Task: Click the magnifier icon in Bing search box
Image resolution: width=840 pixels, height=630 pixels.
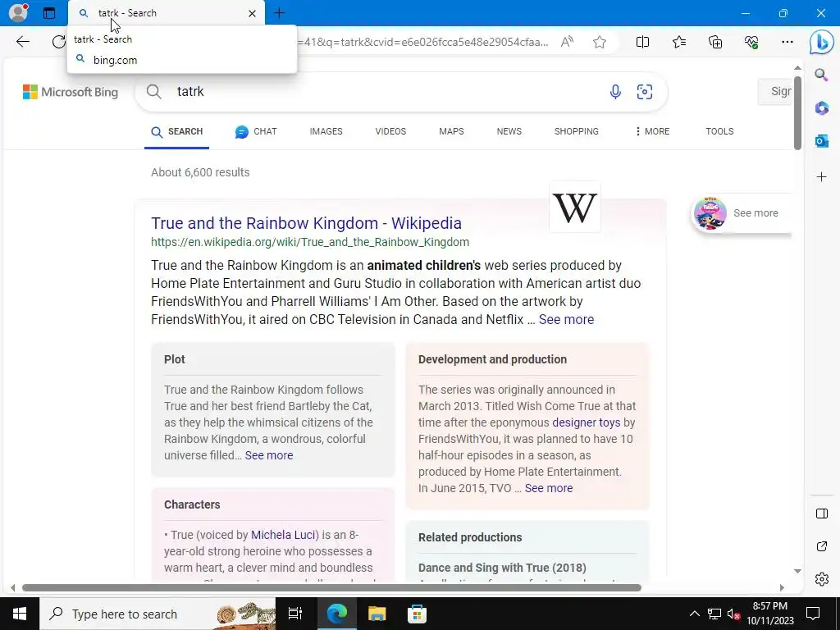Action: tap(153, 92)
